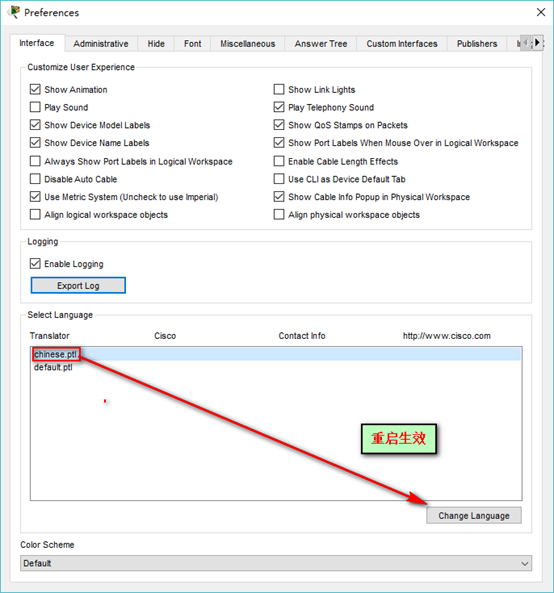Select default.ptl in the language list
The width and height of the screenshot is (554, 593).
(x=276, y=368)
